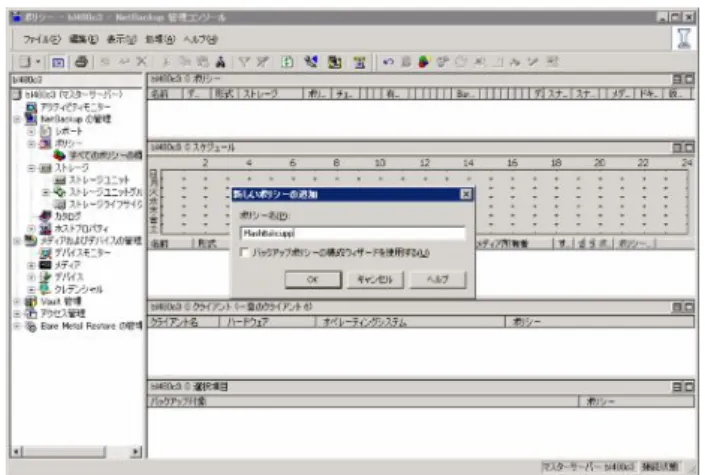Viewport: 705px width, 475px height.
Task: Click the blue undo arrow toolbar icon
Action: tap(388, 62)
